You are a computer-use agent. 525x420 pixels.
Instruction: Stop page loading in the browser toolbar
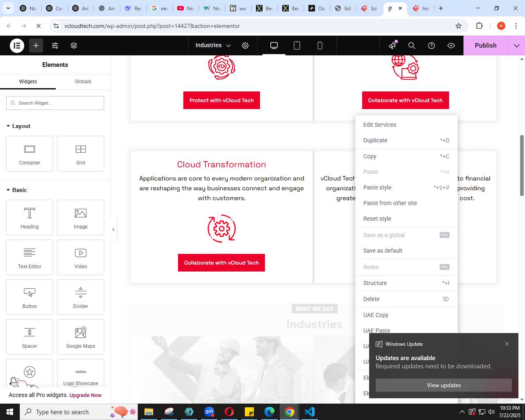coord(39,26)
